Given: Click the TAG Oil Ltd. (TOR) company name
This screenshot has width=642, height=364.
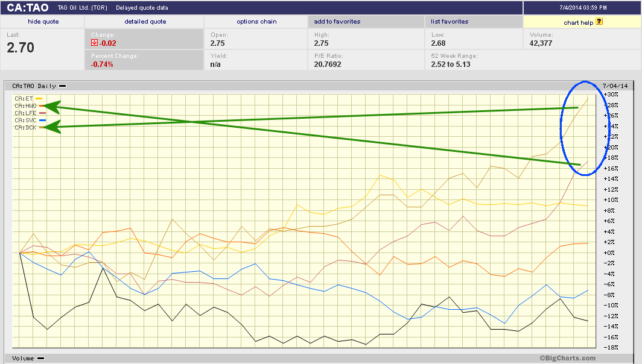Looking at the screenshot, I should coord(82,8).
